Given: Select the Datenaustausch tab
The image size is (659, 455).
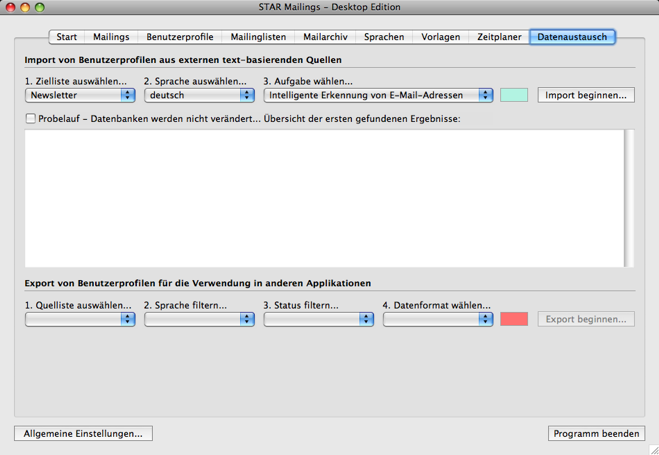Looking at the screenshot, I should tap(572, 37).
